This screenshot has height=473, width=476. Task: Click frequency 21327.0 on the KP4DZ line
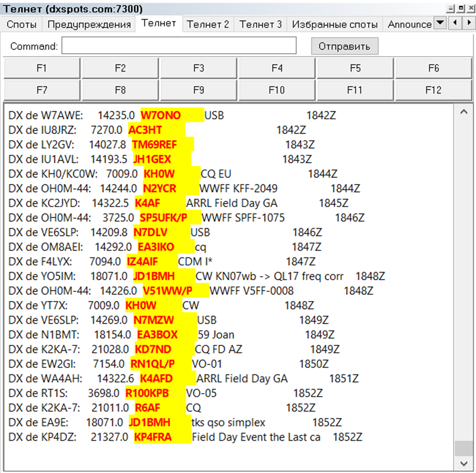click(109, 437)
